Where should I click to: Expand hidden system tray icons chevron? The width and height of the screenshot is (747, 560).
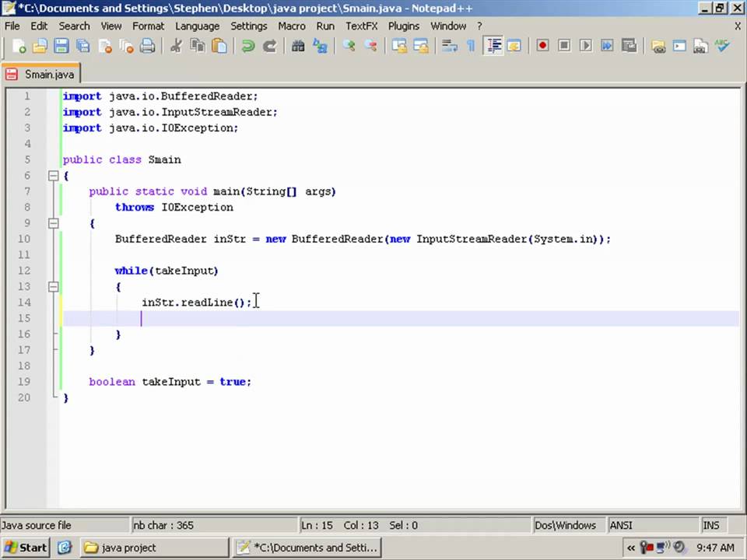coord(631,548)
